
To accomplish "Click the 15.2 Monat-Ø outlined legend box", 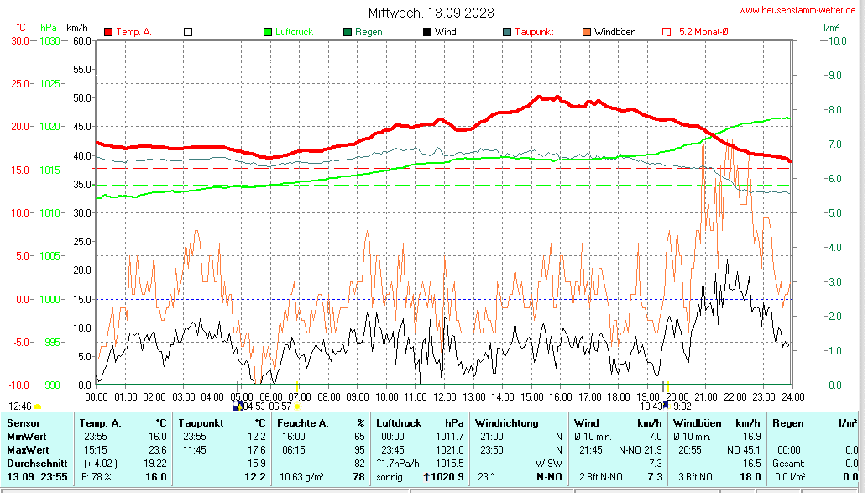I will (x=667, y=32).
